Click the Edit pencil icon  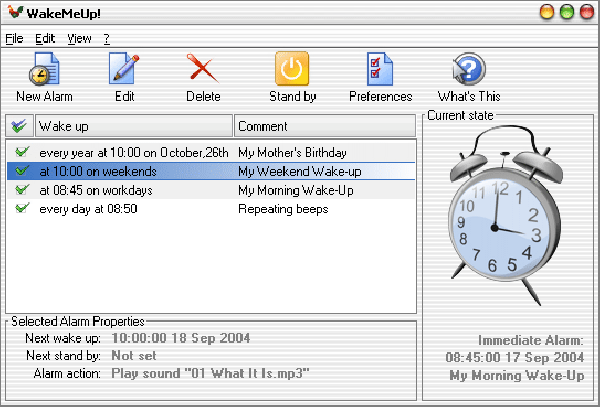(124, 70)
